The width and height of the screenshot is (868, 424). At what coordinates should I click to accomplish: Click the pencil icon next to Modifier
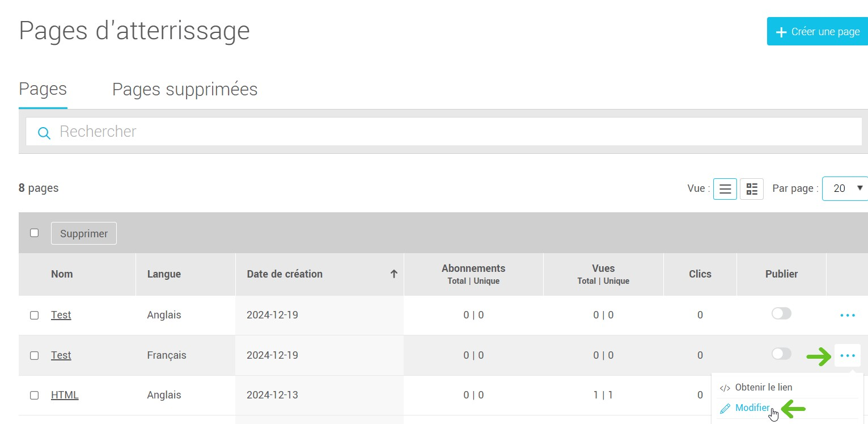725,409
